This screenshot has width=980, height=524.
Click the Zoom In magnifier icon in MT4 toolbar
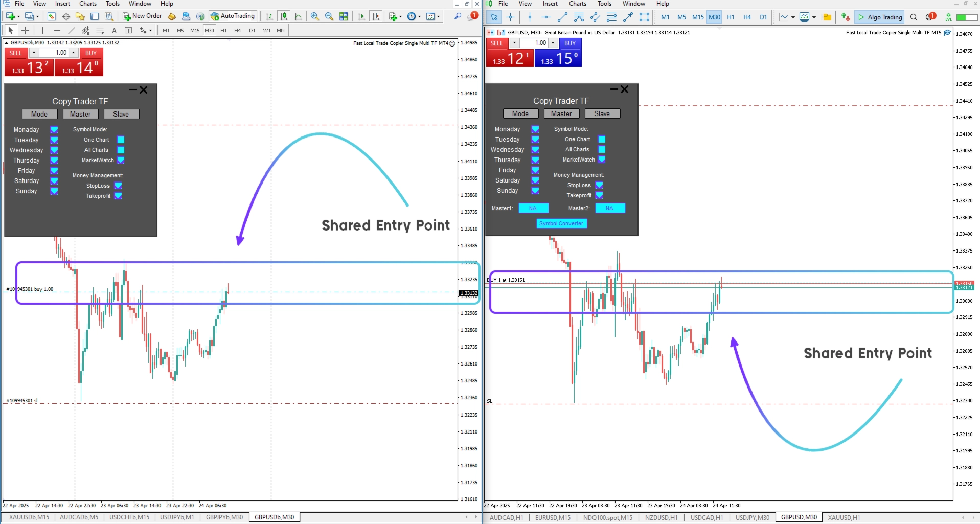click(x=315, y=16)
